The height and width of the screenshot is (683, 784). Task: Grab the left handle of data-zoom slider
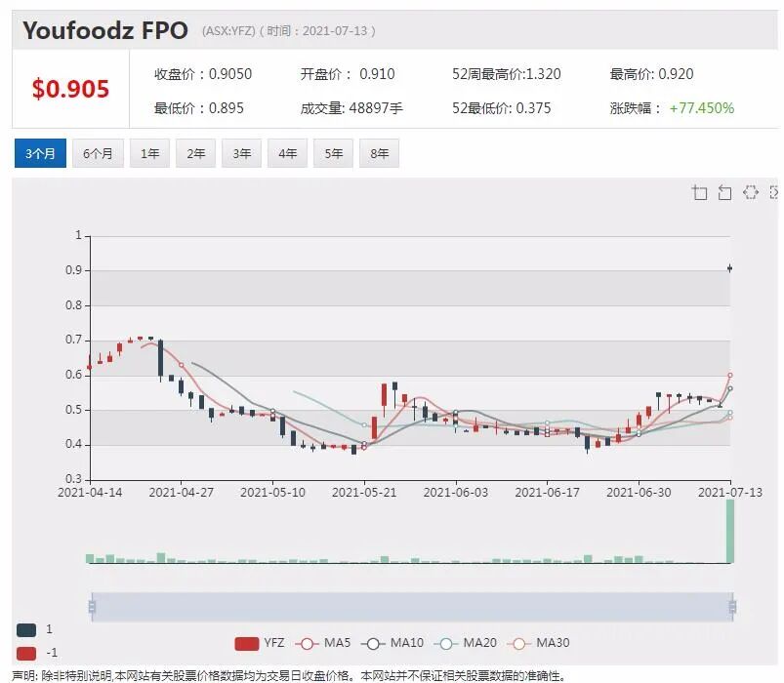click(92, 607)
